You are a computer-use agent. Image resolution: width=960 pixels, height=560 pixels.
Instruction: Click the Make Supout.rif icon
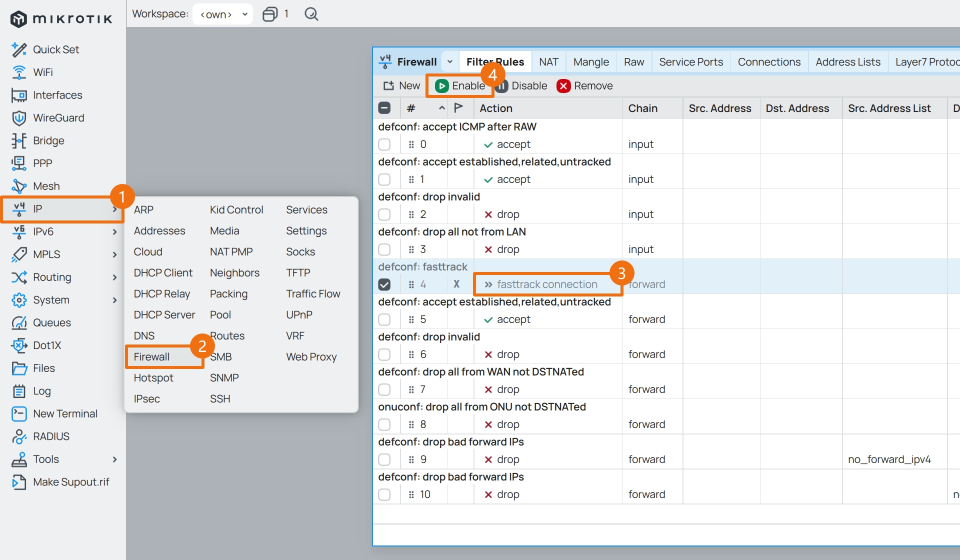19,482
